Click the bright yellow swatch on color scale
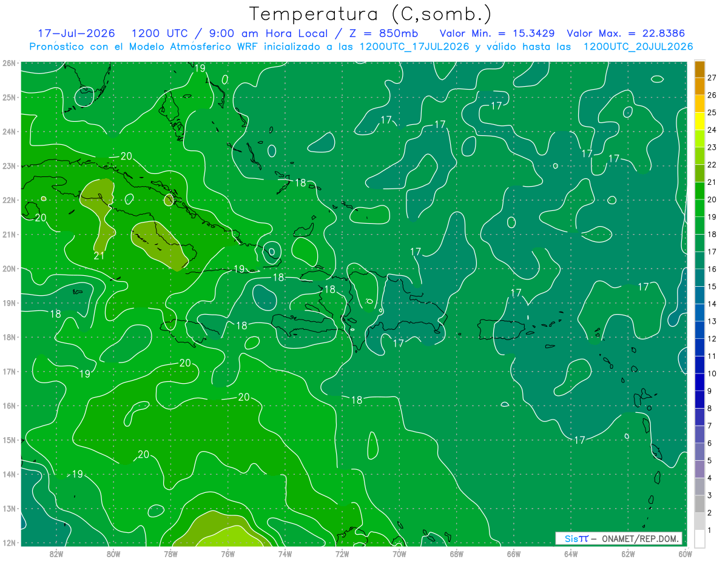The image size is (728, 562). pos(699,121)
